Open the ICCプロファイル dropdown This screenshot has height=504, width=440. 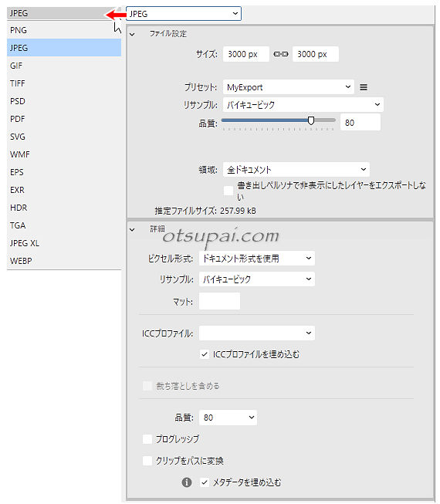coord(257,333)
